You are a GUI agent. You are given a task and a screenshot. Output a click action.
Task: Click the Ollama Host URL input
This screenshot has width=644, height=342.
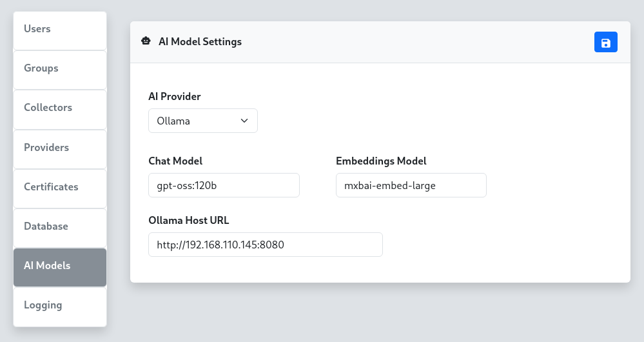pyautogui.click(x=265, y=245)
